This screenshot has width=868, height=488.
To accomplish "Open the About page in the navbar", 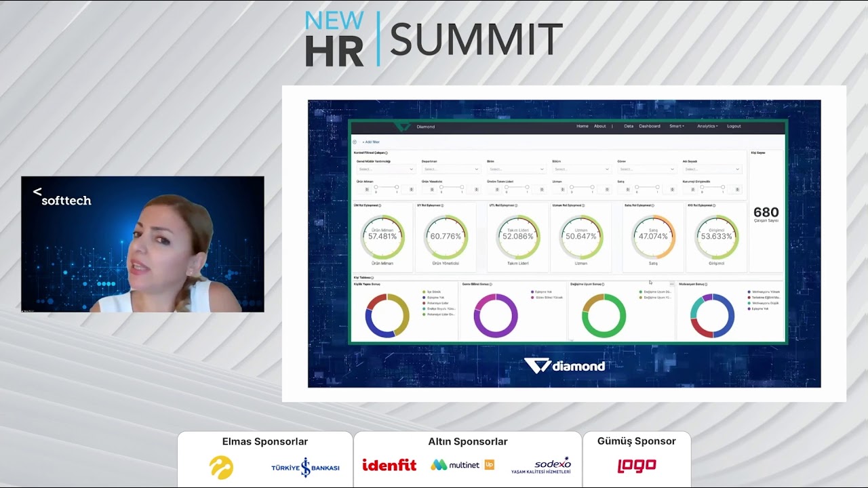I will 600,126.
